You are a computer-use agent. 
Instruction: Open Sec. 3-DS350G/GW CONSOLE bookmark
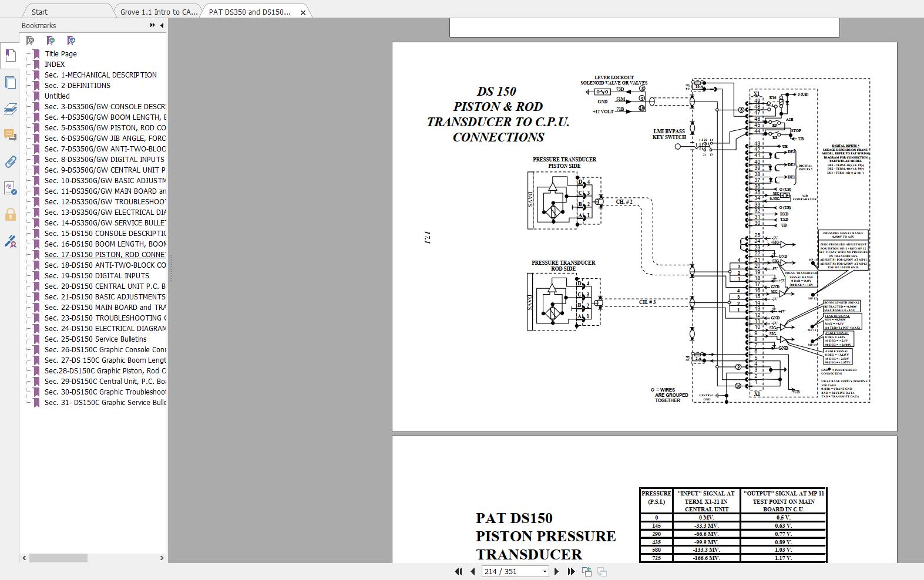click(x=105, y=107)
